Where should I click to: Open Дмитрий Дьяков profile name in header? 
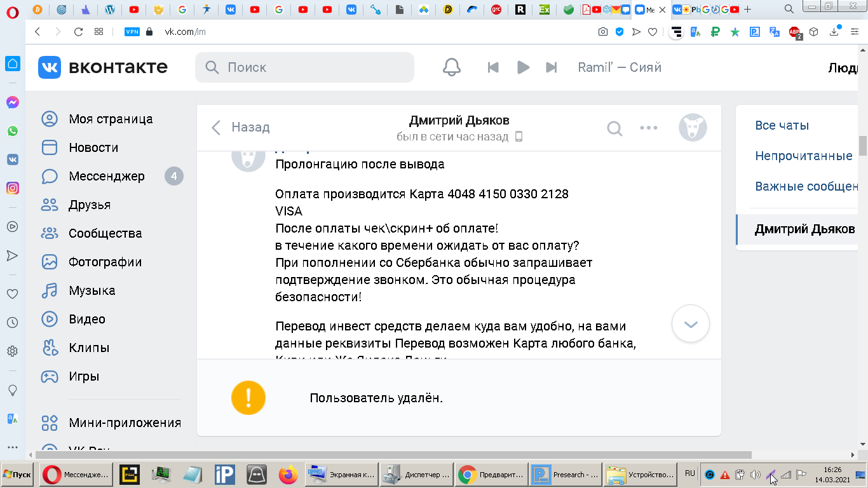(x=459, y=121)
